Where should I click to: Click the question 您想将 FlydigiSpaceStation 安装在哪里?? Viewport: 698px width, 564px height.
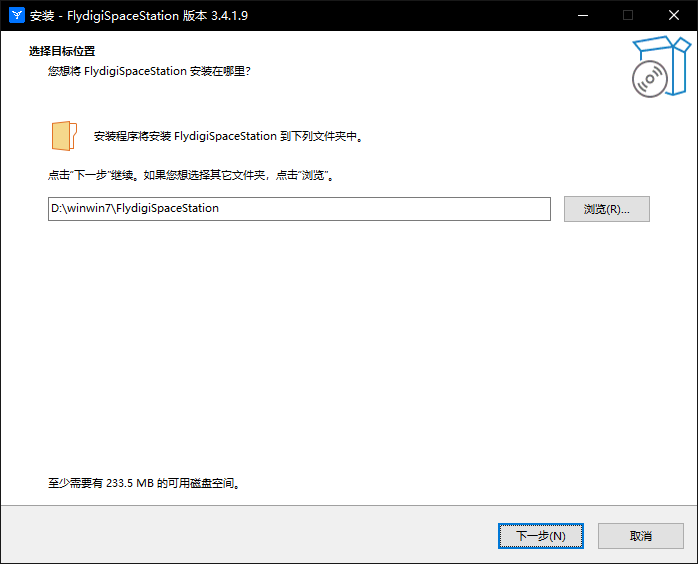click(x=149, y=71)
